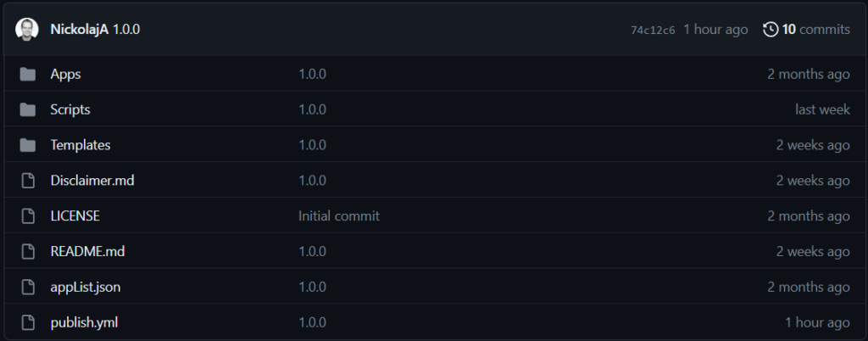Open the Initial commit message link
The width and height of the screenshot is (868, 341).
tap(339, 216)
